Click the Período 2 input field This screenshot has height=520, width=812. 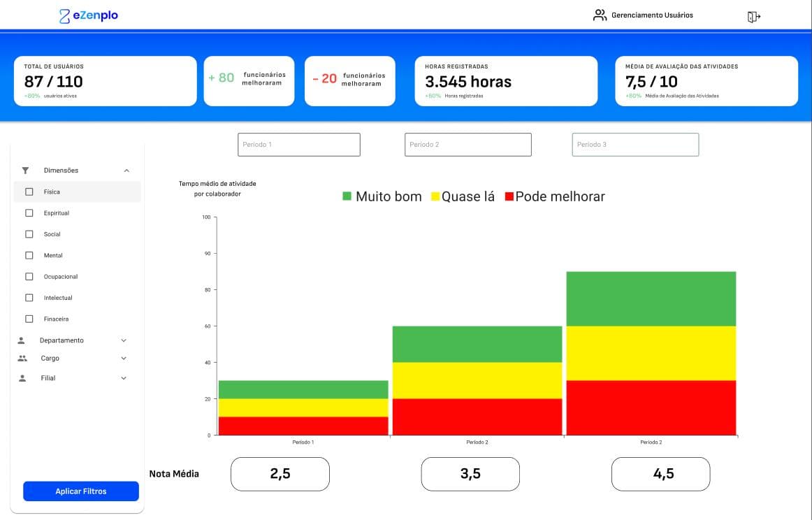(467, 145)
